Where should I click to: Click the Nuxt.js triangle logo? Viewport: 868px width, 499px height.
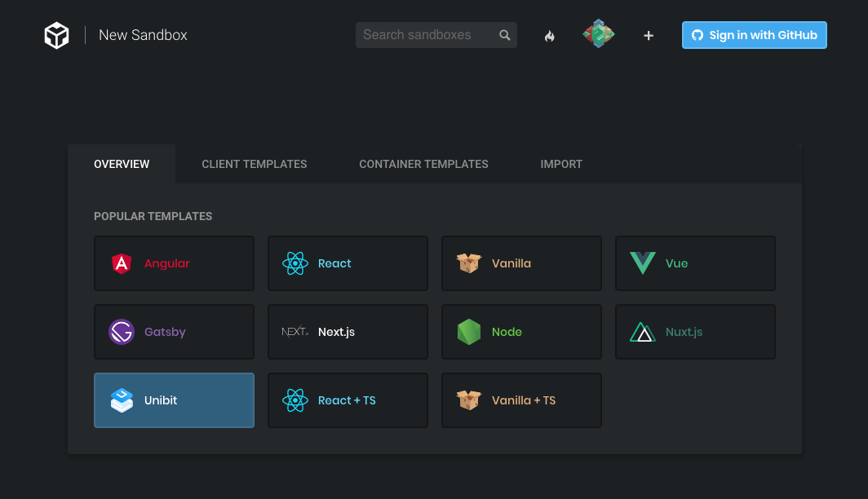tap(643, 332)
